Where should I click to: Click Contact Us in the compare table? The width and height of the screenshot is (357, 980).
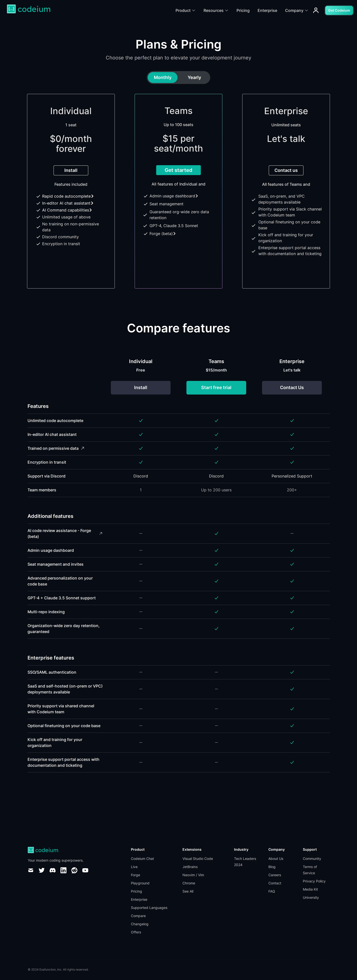tap(292, 388)
